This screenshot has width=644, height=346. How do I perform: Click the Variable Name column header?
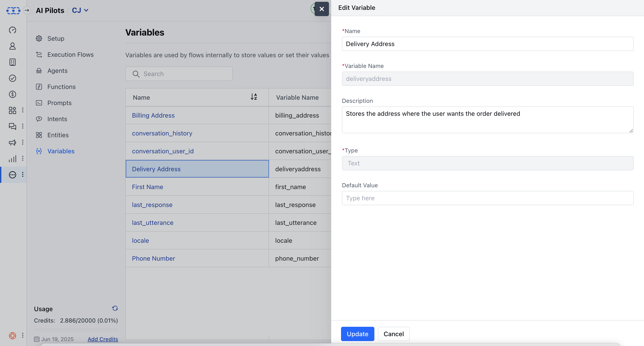click(x=297, y=97)
